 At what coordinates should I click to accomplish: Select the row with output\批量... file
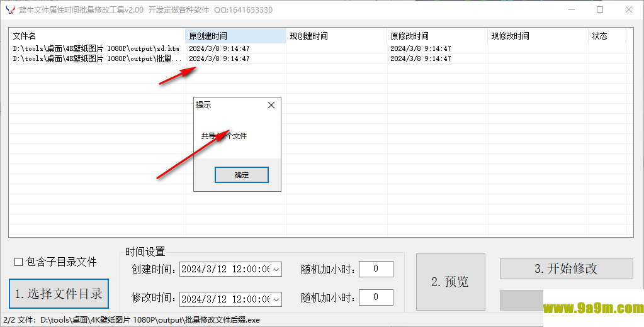click(x=318, y=58)
